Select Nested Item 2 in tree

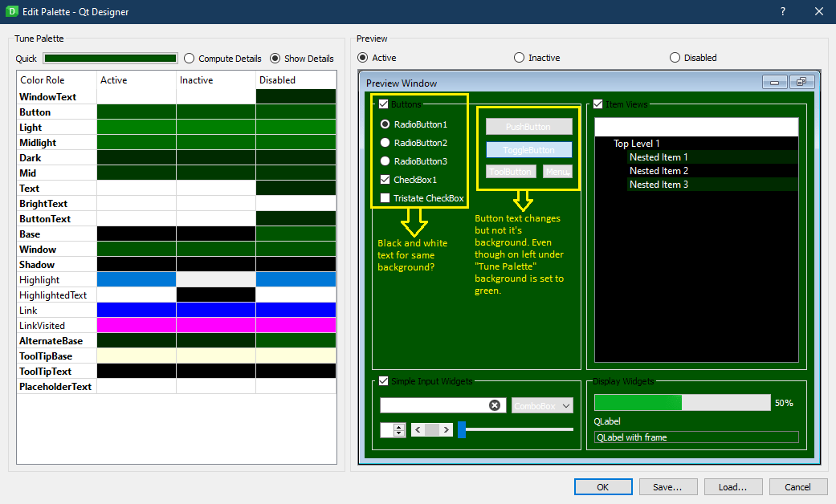[659, 170]
